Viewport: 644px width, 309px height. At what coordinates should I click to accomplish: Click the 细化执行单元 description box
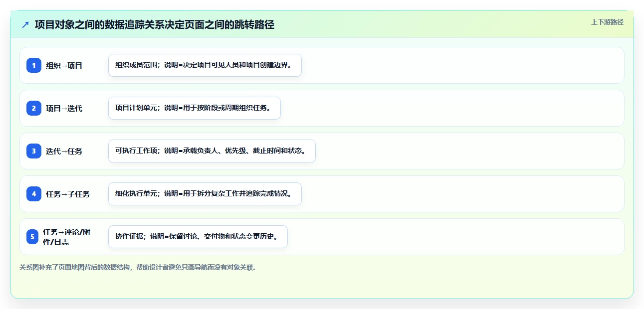pos(205,194)
